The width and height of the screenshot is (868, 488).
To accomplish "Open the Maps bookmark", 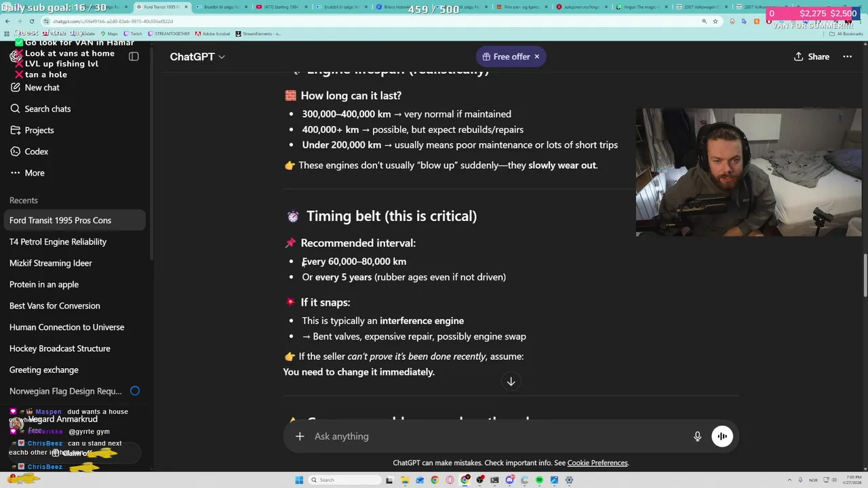I will (x=108, y=33).
